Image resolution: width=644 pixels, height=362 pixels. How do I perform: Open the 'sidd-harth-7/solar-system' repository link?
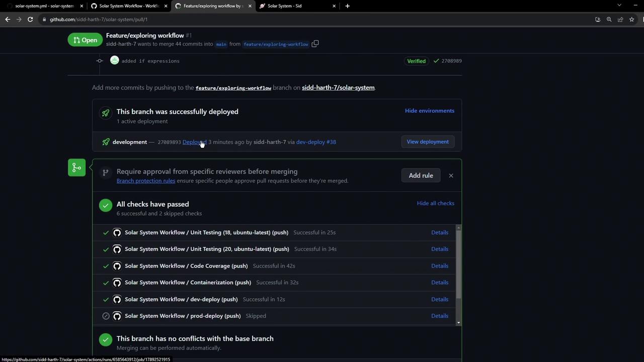coord(338,87)
